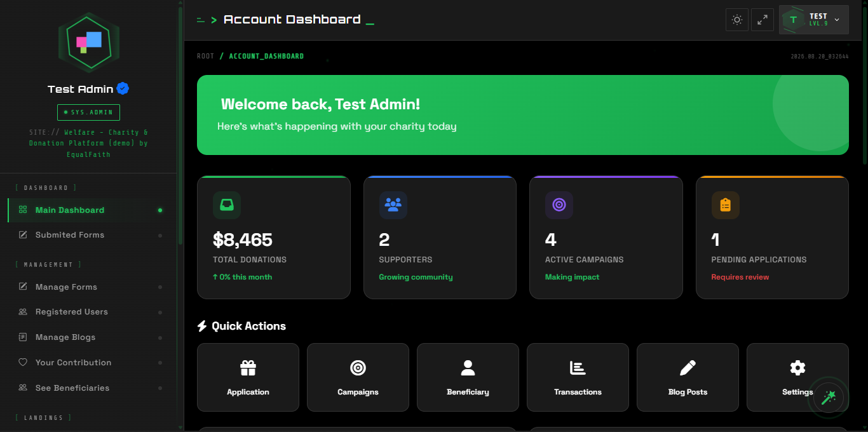Click the Manage Forms pencil icon
The height and width of the screenshot is (432, 868).
coord(23,287)
